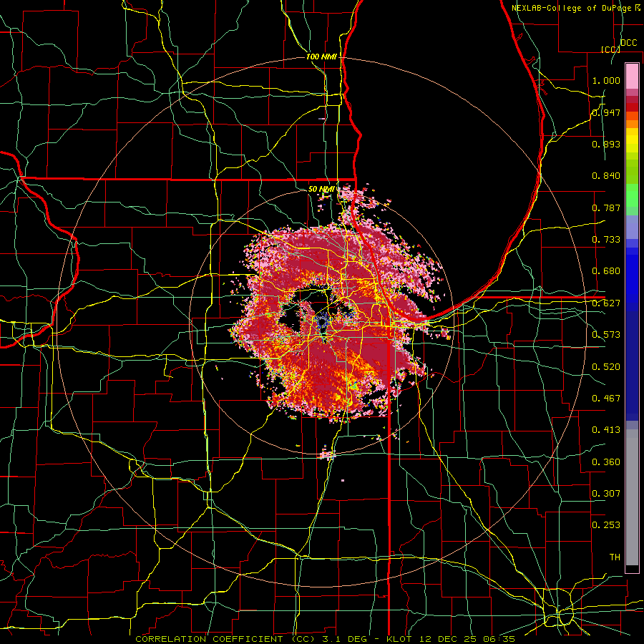Select the 0.520 scale value

click(x=606, y=367)
